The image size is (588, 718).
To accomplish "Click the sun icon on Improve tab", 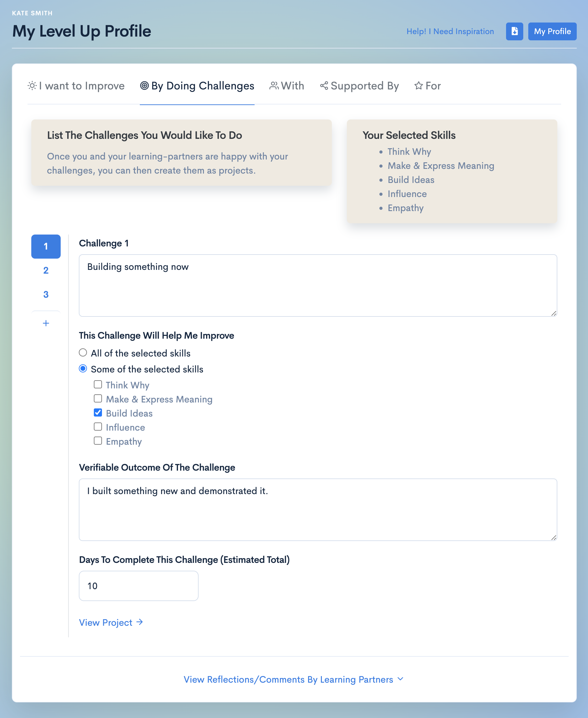I will click(32, 86).
